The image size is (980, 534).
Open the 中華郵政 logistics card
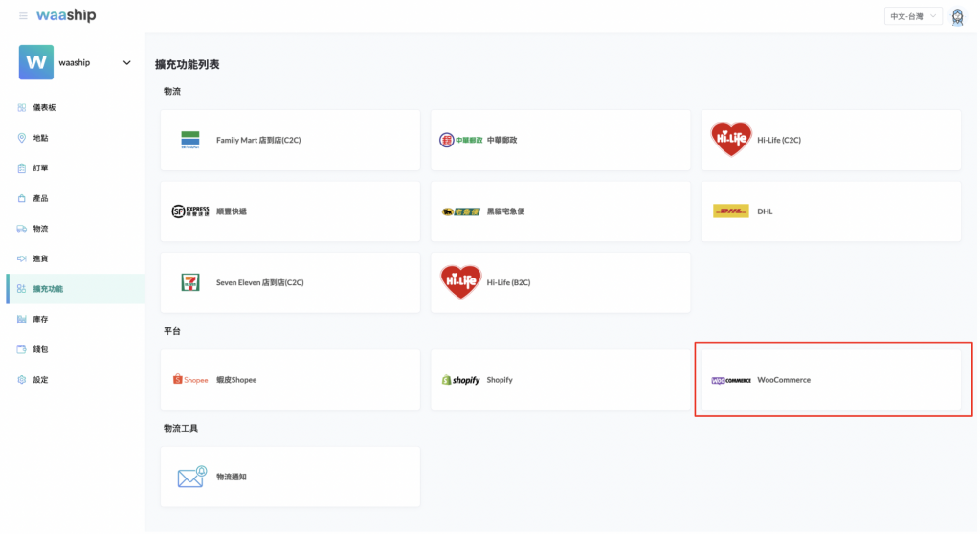(560, 140)
